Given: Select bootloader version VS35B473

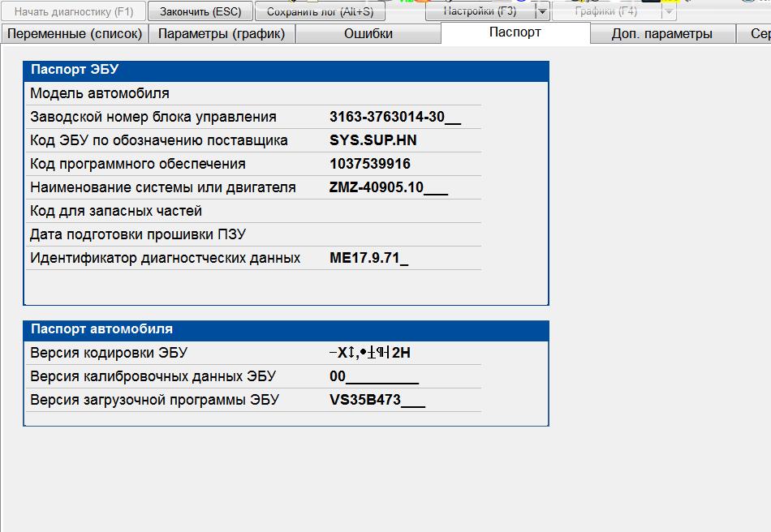Looking at the screenshot, I should (x=377, y=400).
